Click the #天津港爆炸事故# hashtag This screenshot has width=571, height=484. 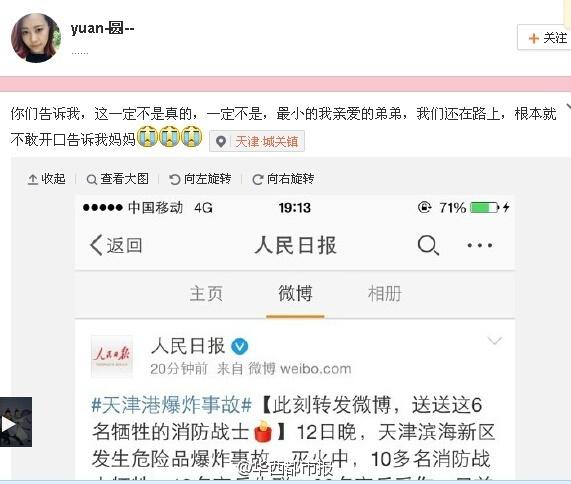pos(172,405)
